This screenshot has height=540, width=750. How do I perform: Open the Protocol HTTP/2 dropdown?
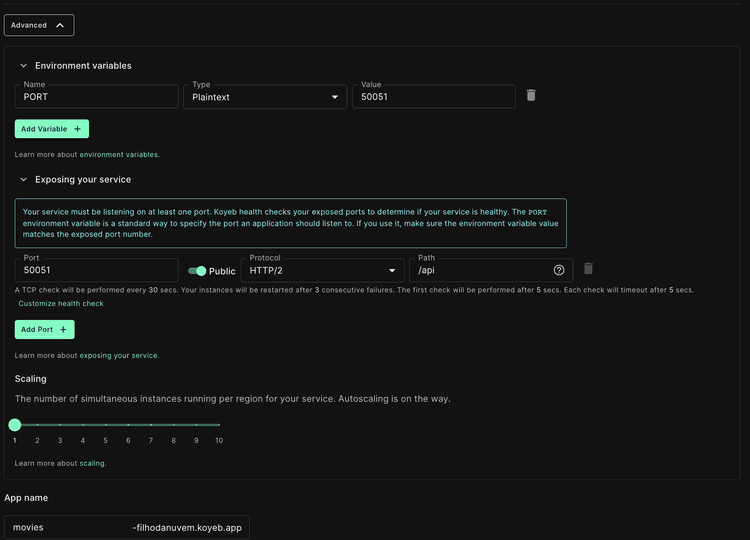click(x=322, y=270)
